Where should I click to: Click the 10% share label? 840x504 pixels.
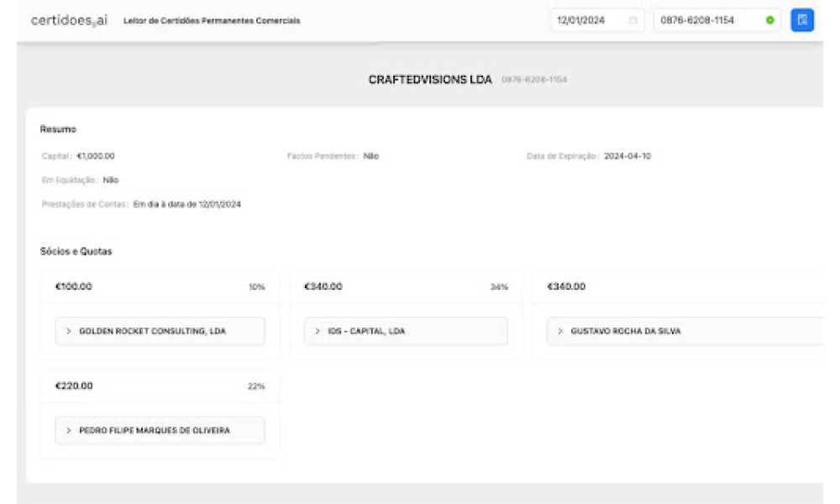coord(256,287)
